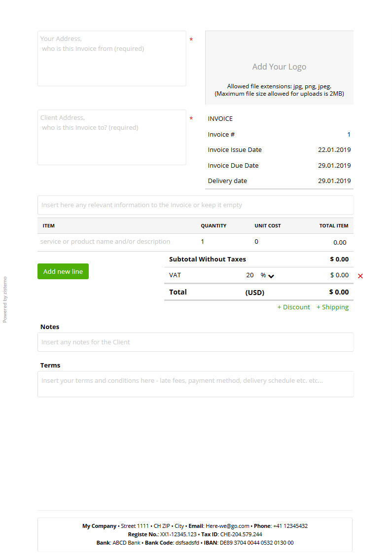Screen dimensions: 392x555
Task: Change the Invoice Issue Date value
Action: click(x=334, y=149)
